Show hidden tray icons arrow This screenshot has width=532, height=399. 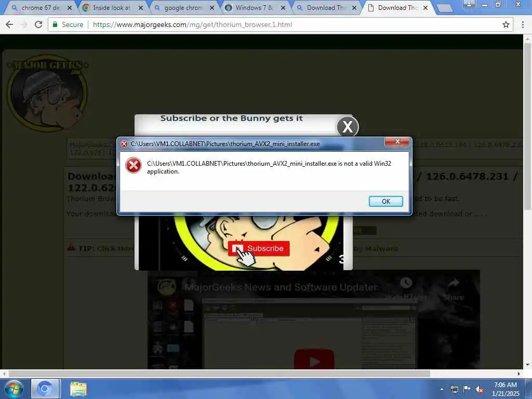(442, 389)
